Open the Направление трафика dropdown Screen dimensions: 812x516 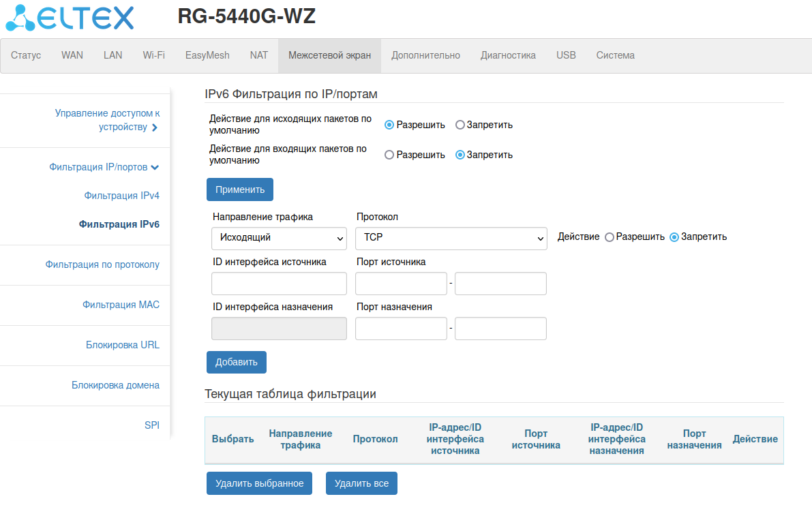(x=280, y=238)
